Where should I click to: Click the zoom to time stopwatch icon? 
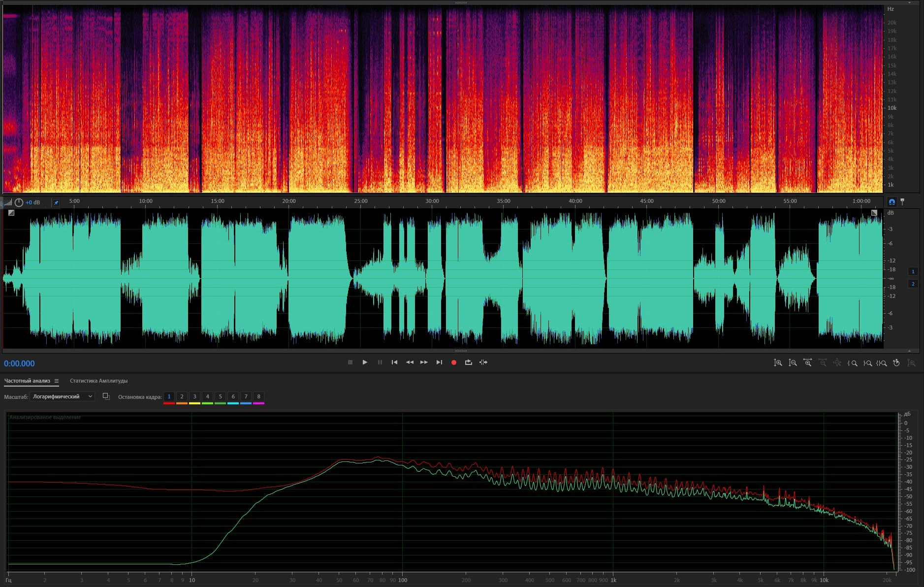(896, 363)
